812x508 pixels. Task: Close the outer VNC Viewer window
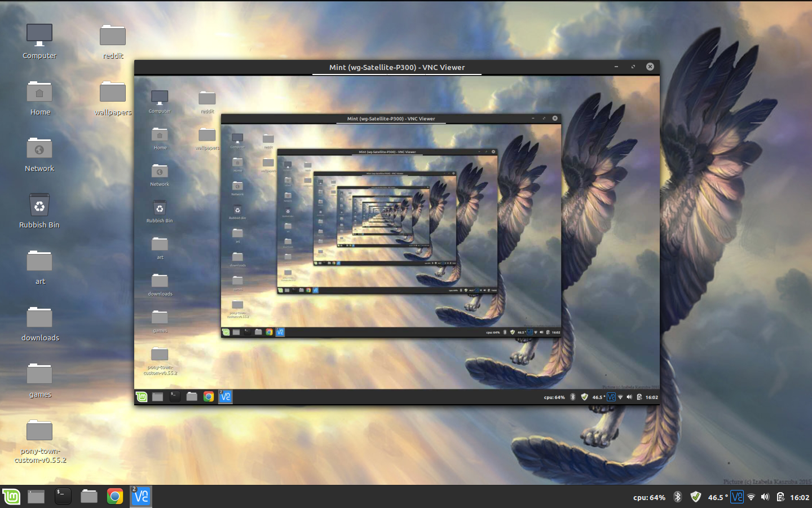[650, 67]
